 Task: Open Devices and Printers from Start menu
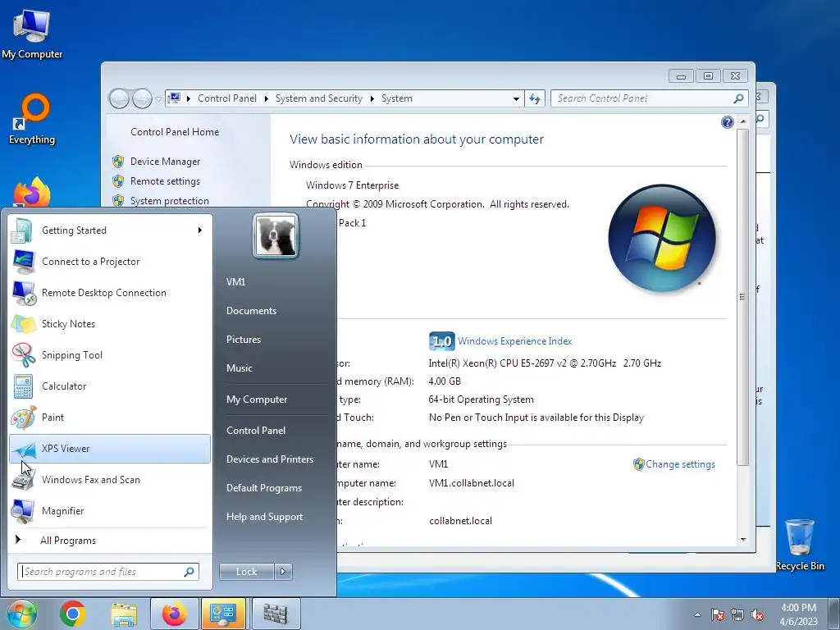[x=270, y=459]
